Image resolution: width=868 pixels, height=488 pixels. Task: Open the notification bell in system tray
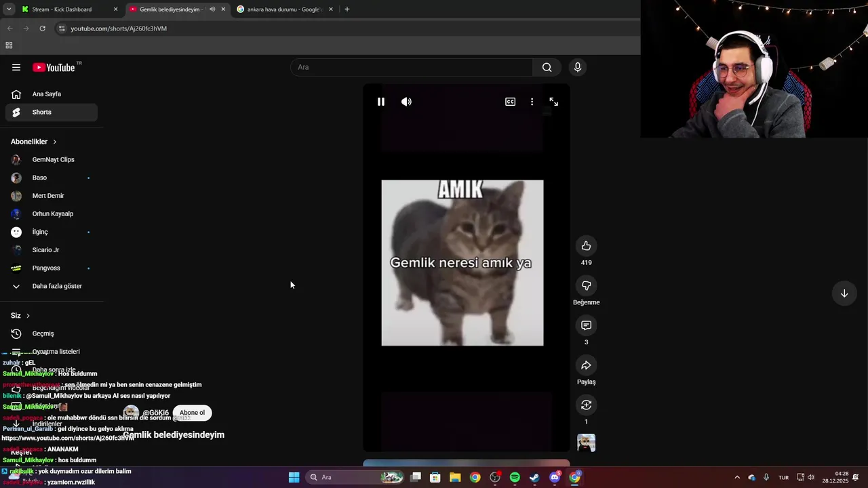(856, 477)
